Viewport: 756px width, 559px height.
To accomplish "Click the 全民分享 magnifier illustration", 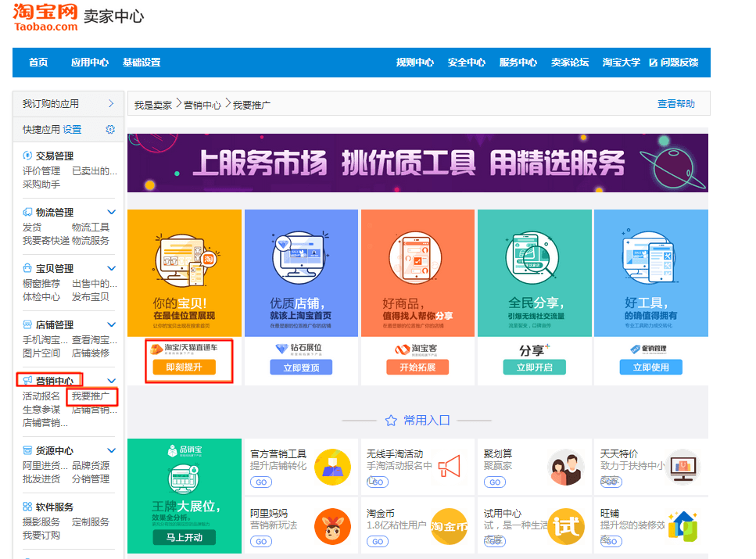I will coord(532,258).
